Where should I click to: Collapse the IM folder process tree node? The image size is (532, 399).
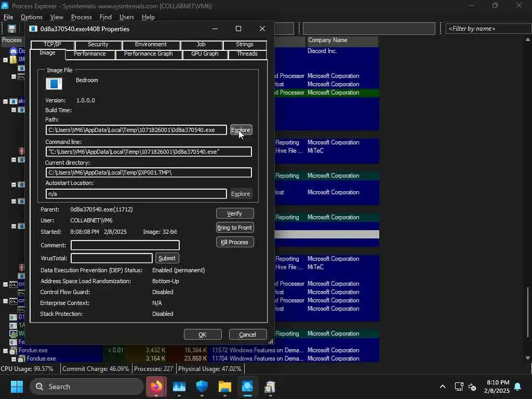click(x=5, y=59)
